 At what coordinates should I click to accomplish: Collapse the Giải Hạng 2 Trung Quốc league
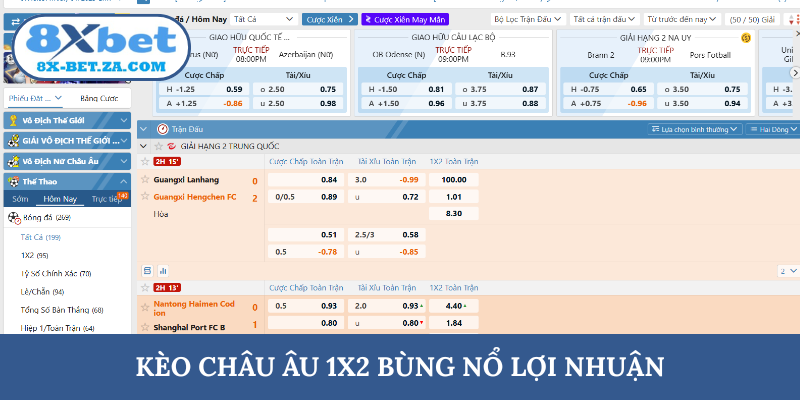[x=143, y=146]
